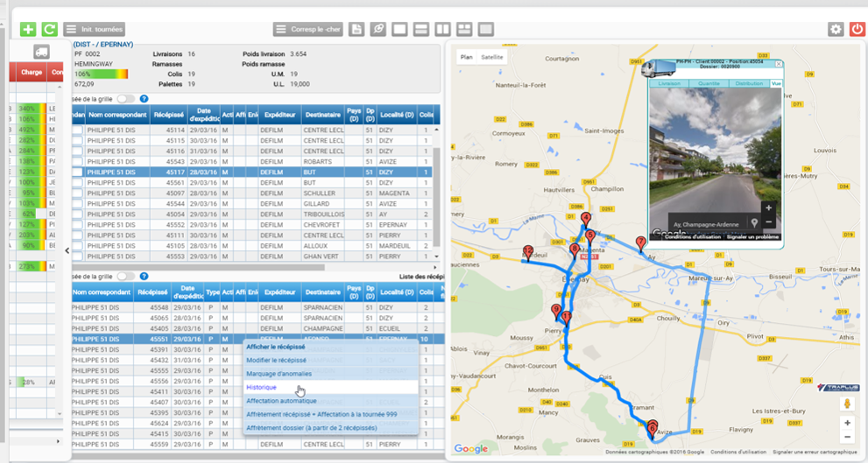Select Historique in the context menu

pyautogui.click(x=262, y=387)
